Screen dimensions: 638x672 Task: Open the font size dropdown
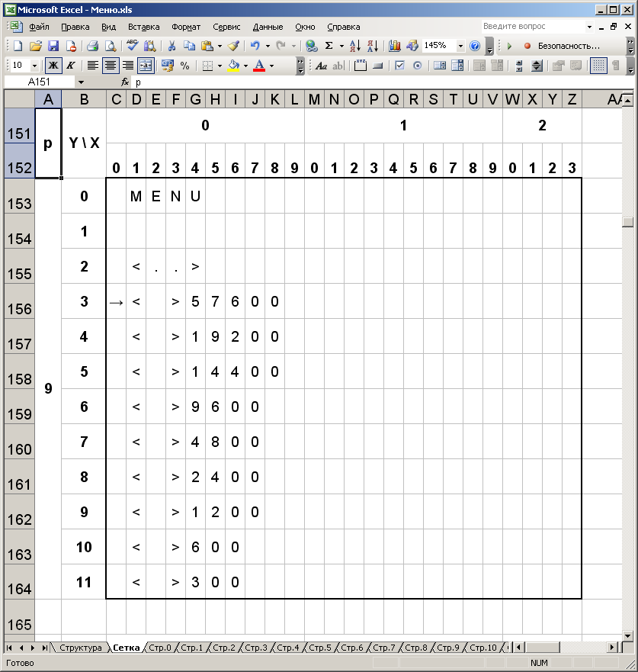pos(35,66)
